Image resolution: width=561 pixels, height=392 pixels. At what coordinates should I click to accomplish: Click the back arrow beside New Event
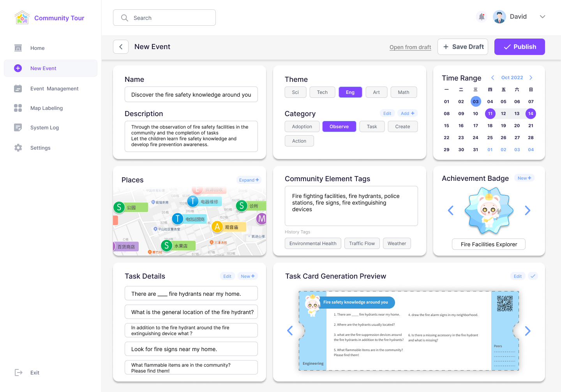tap(121, 47)
